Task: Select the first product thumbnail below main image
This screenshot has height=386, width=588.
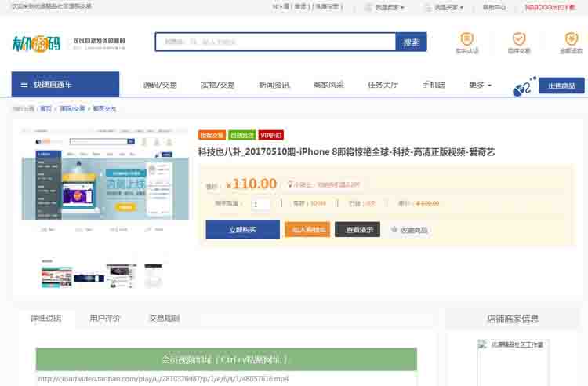Action: 56,274
